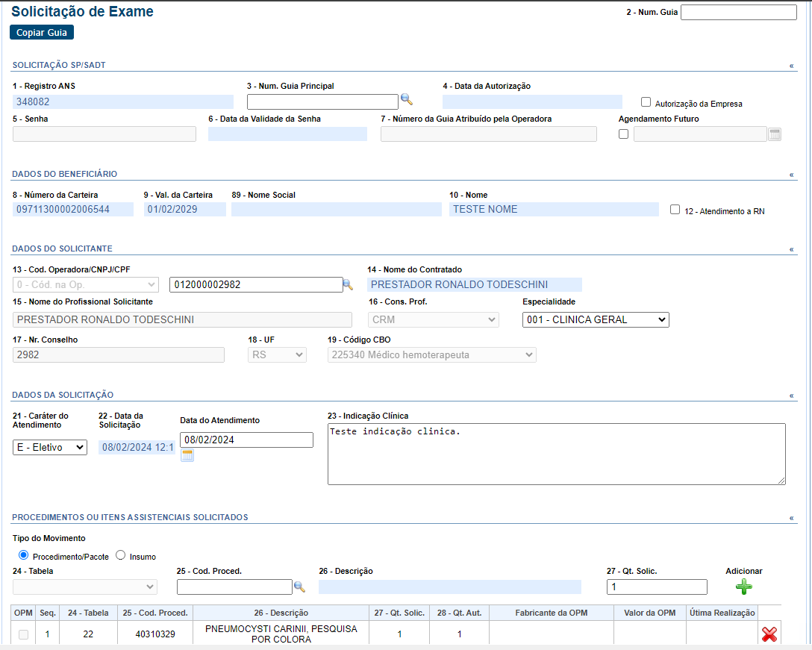Viewport: 812px width, 650px height.
Task: Click the Indicação Clínica text area
Action: pyautogui.click(x=556, y=454)
